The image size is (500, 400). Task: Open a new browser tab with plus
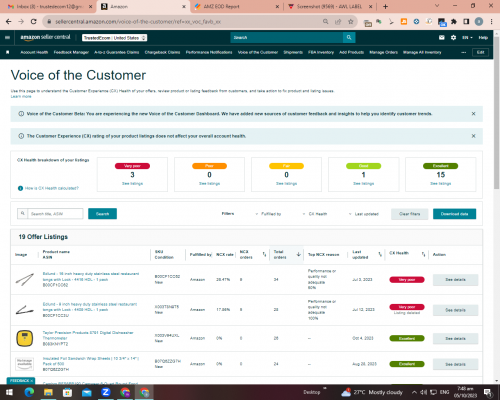pyautogui.click(x=385, y=7)
